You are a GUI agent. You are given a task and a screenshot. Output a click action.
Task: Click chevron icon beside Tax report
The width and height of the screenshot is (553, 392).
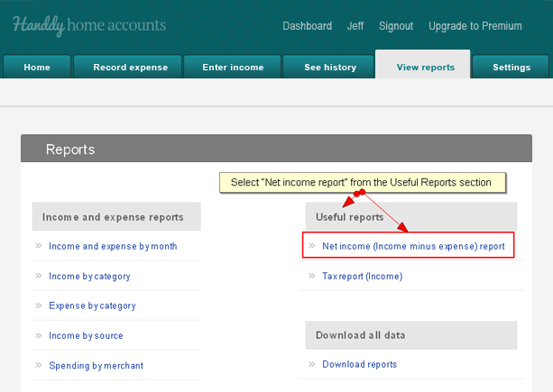312,276
